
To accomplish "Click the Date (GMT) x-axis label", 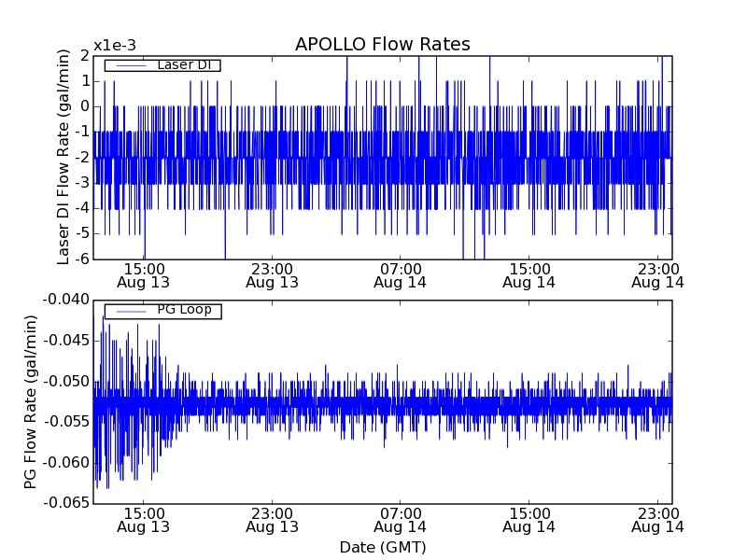I will tap(382, 547).
